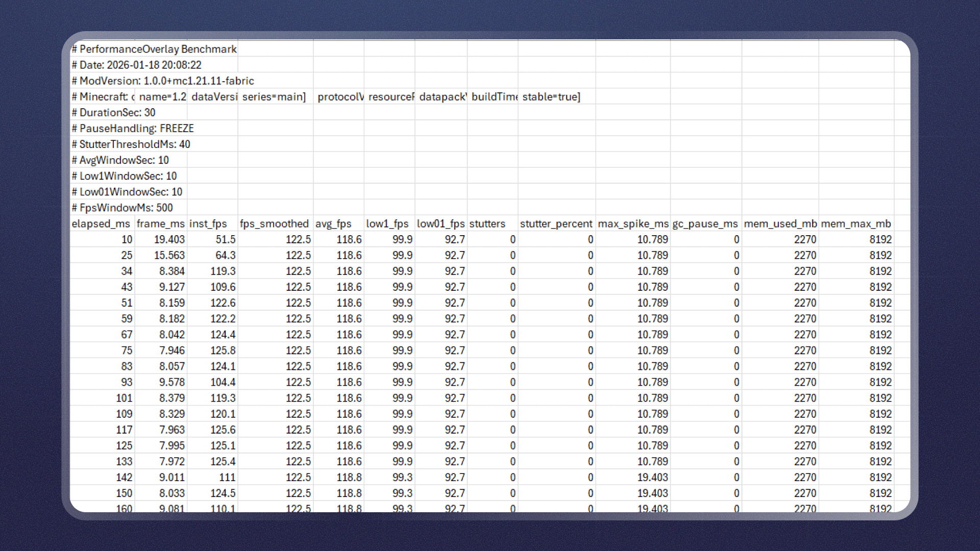Screen dimensions: 980x551
Task: Select the '# Minecraft:' cell
Action: click(103, 96)
